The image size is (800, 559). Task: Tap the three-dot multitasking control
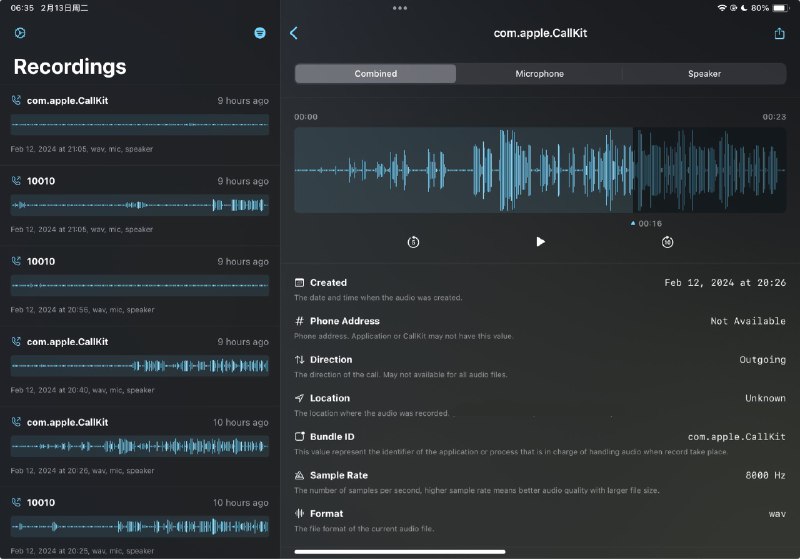[400, 8]
